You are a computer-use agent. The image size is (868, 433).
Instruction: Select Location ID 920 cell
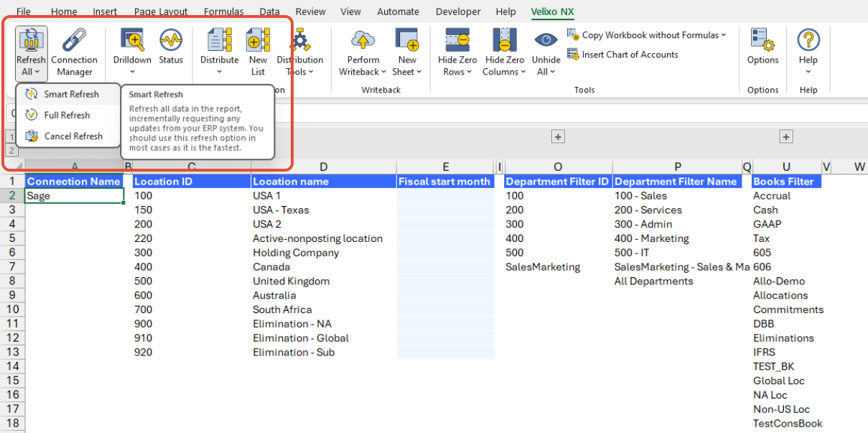(x=192, y=352)
